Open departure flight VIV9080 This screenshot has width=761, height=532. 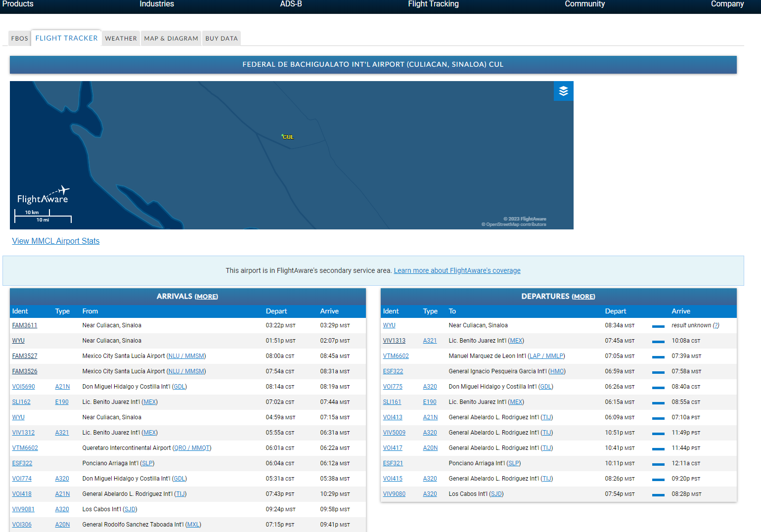(x=394, y=494)
